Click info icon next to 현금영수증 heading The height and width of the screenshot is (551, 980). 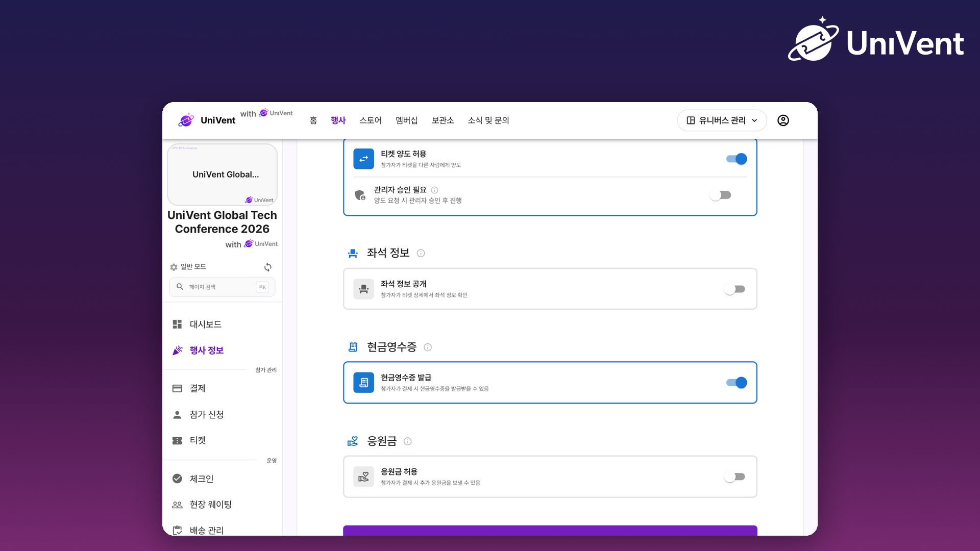click(428, 347)
